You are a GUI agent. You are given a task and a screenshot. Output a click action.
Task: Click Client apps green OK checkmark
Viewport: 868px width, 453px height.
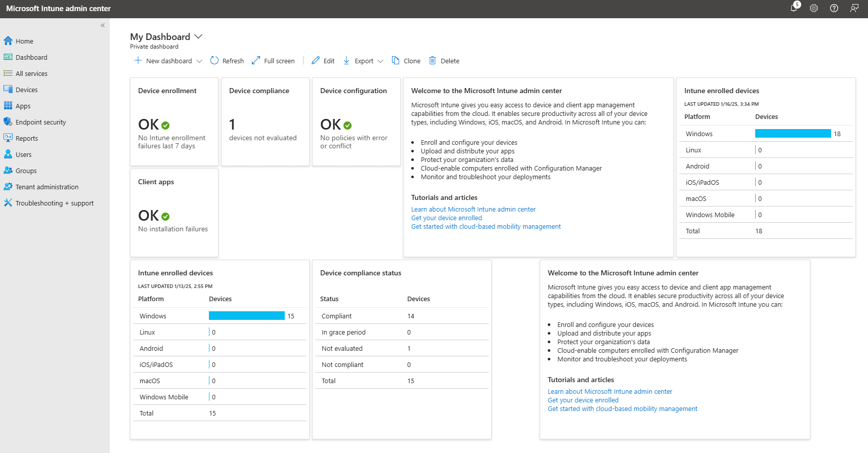point(165,217)
